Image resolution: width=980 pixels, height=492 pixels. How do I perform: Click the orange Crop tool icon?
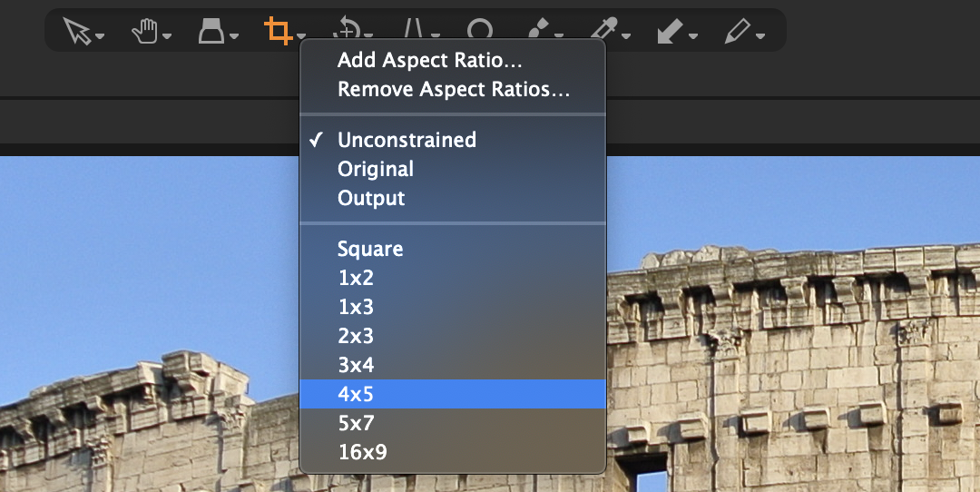pyautogui.click(x=277, y=31)
